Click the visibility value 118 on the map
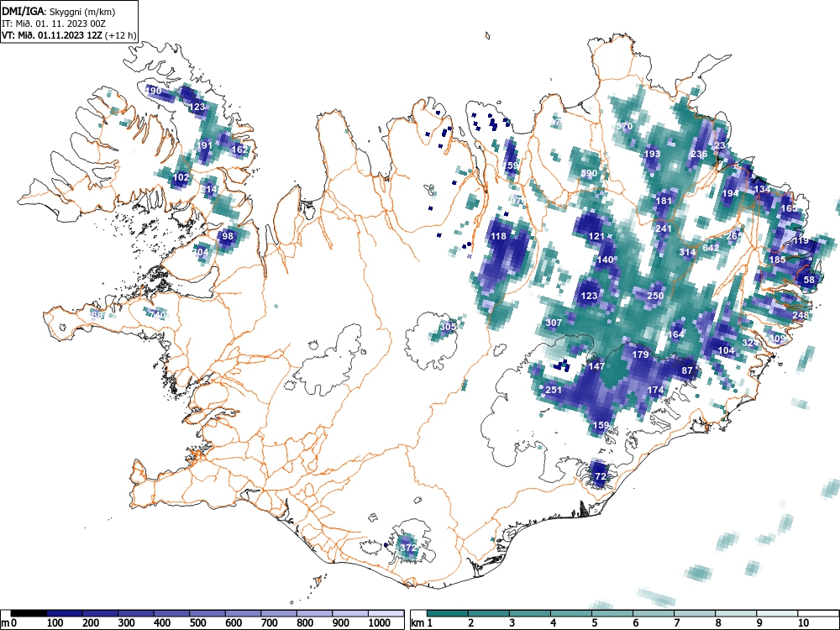Image resolution: width=840 pixels, height=630 pixels. click(498, 236)
